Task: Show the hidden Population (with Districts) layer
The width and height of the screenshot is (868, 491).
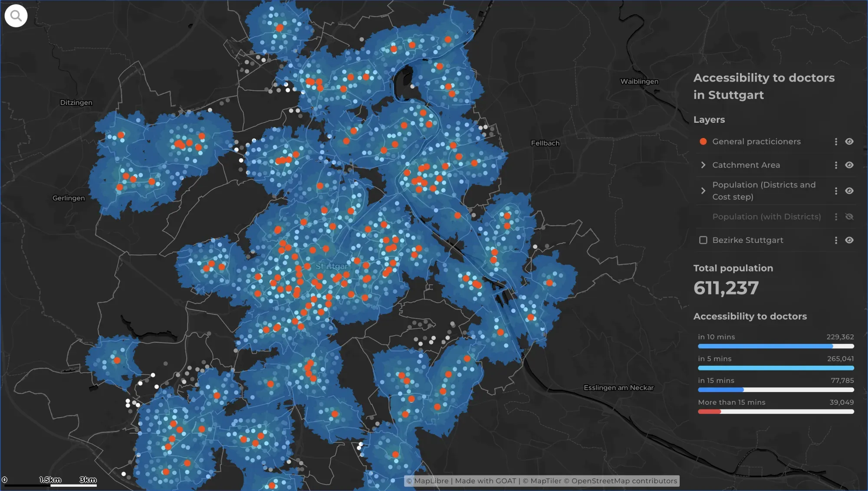Action: (849, 216)
